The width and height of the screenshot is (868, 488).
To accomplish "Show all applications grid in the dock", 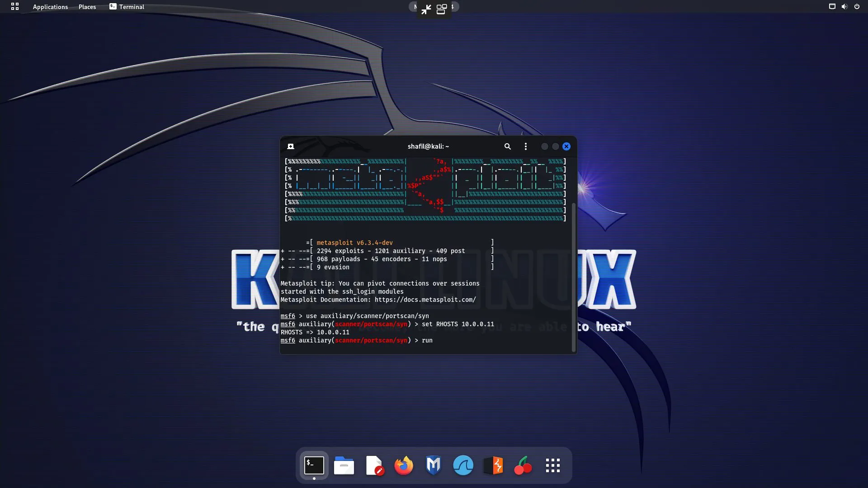I will (552, 465).
